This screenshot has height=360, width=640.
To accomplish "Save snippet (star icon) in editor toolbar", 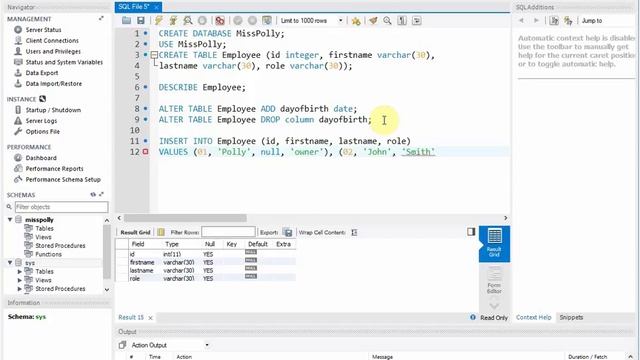I will coord(356,20).
